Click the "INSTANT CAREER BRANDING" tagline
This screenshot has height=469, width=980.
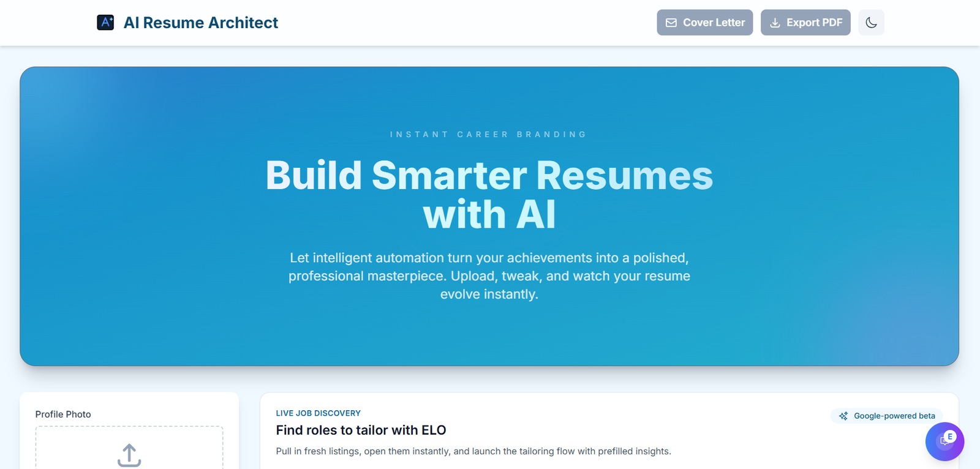coord(489,135)
